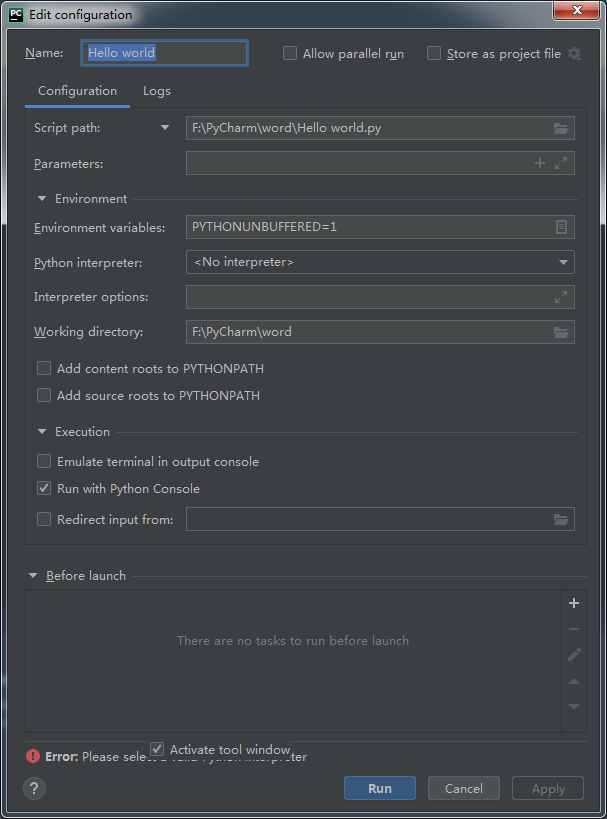Open environment variables editor icon
The width and height of the screenshot is (607, 819).
click(x=561, y=227)
